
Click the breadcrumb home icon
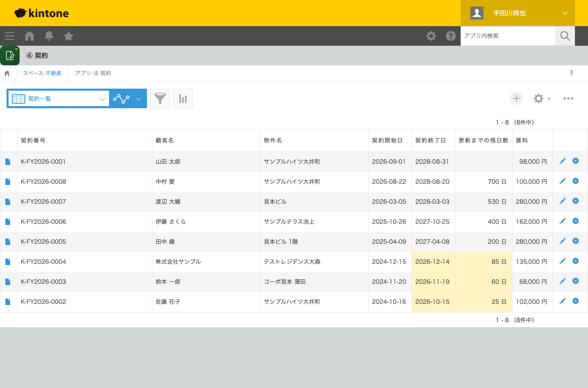(7, 74)
